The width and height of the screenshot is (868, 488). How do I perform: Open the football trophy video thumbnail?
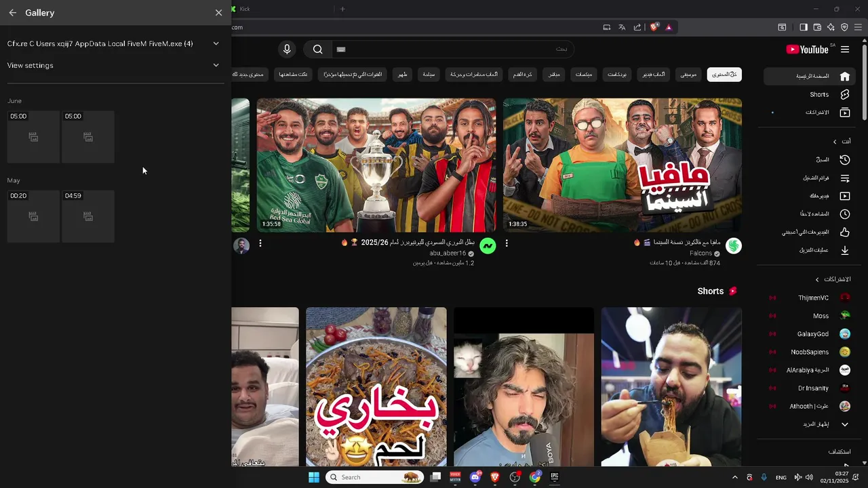point(376,165)
